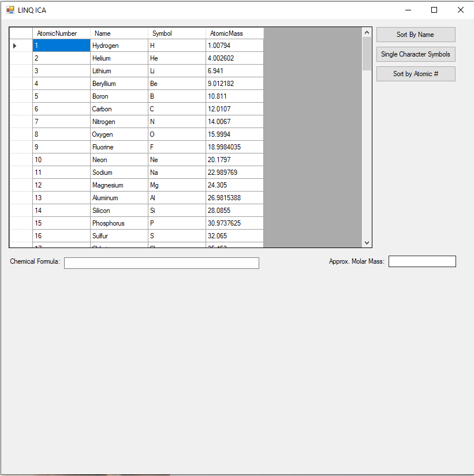The height and width of the screenshot is (476, 474).
Task: Click the Name column header
Action: (x=119, y=33)
